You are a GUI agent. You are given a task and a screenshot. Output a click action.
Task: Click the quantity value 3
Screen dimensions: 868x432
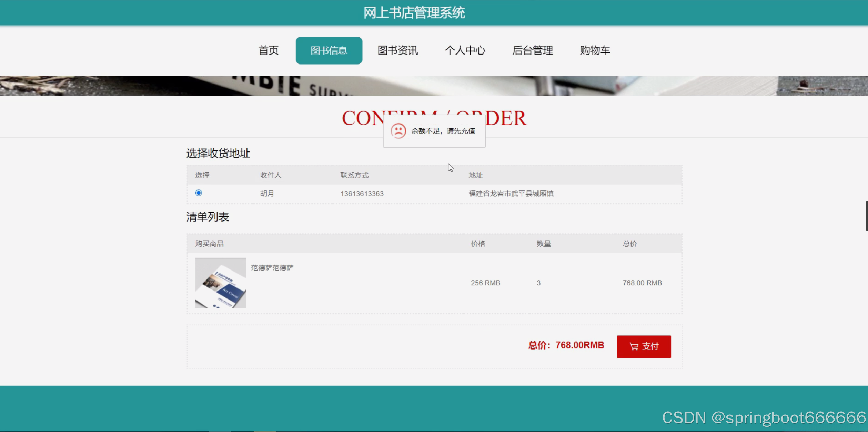coord(538,283)
